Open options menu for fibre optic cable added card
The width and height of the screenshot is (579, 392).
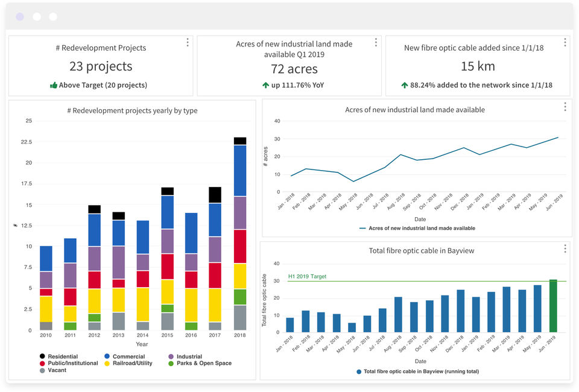[565, 42]
